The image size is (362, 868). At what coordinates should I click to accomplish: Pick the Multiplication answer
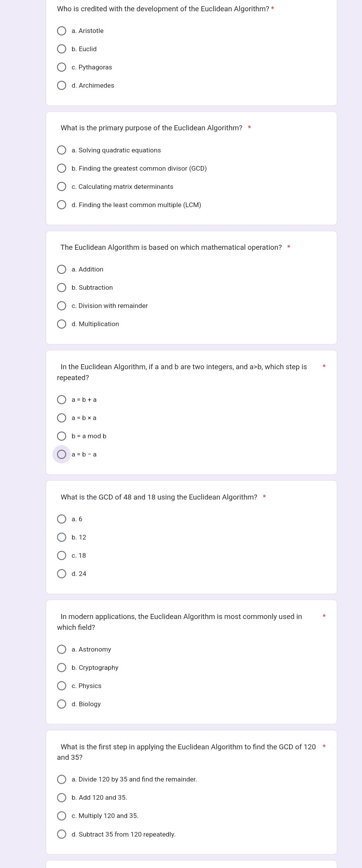tap(62, 324)
